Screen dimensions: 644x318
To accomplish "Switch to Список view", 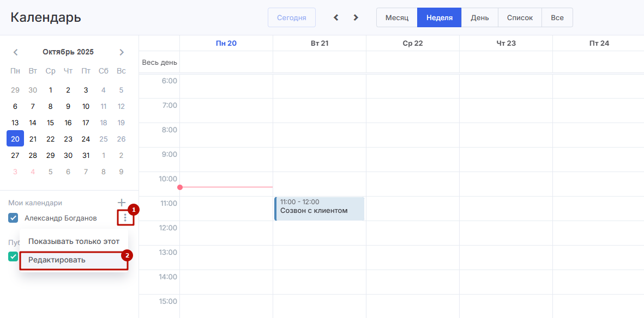I will pos(520,17).
